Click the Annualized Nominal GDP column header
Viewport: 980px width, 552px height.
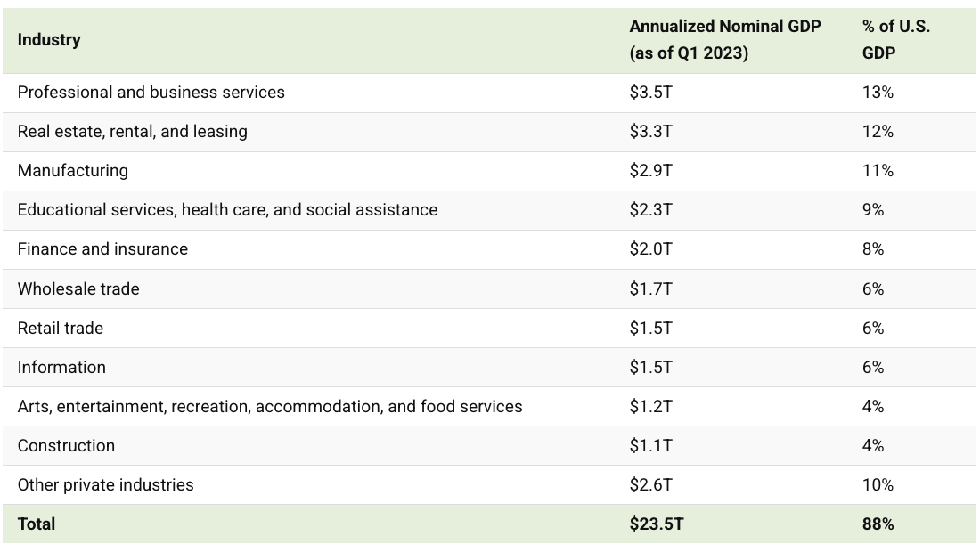(725, 40)
